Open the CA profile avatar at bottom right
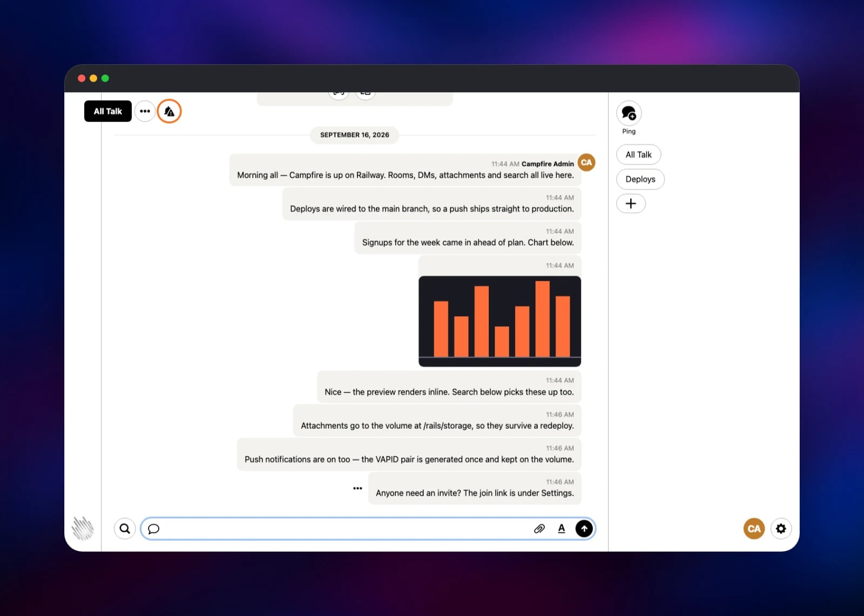This screenshot has height=616, width=864. pos(754,529)
